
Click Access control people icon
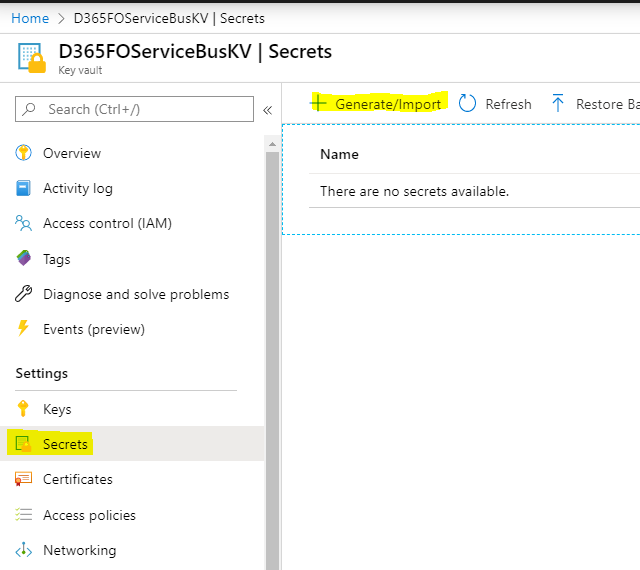pyautogui.click(x=23, y=223)
